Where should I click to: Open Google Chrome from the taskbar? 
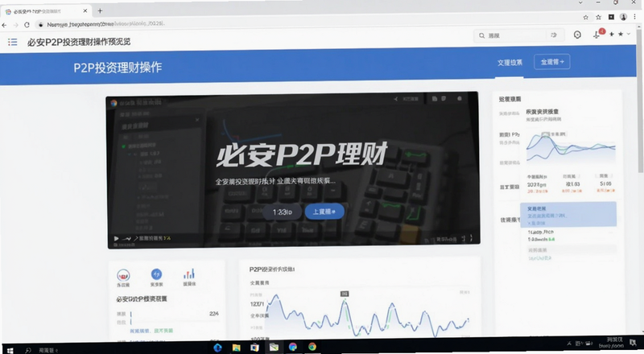click(x=312, y=347)
